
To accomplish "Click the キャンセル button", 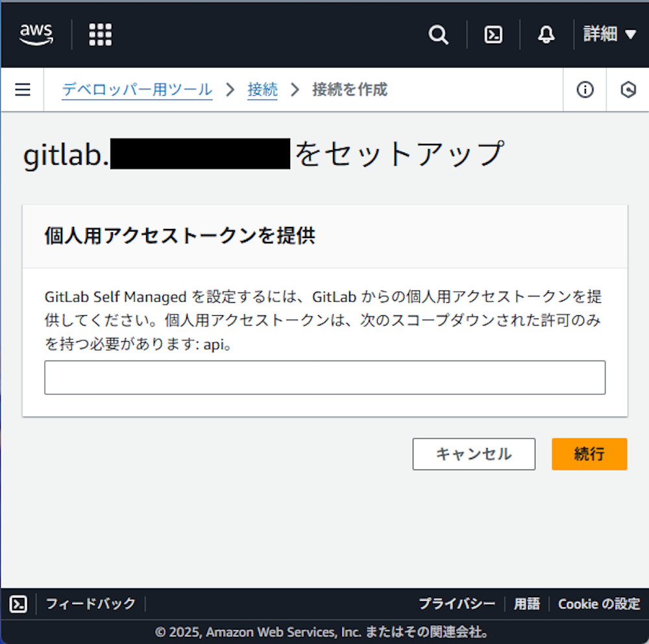I will (474, 454).
